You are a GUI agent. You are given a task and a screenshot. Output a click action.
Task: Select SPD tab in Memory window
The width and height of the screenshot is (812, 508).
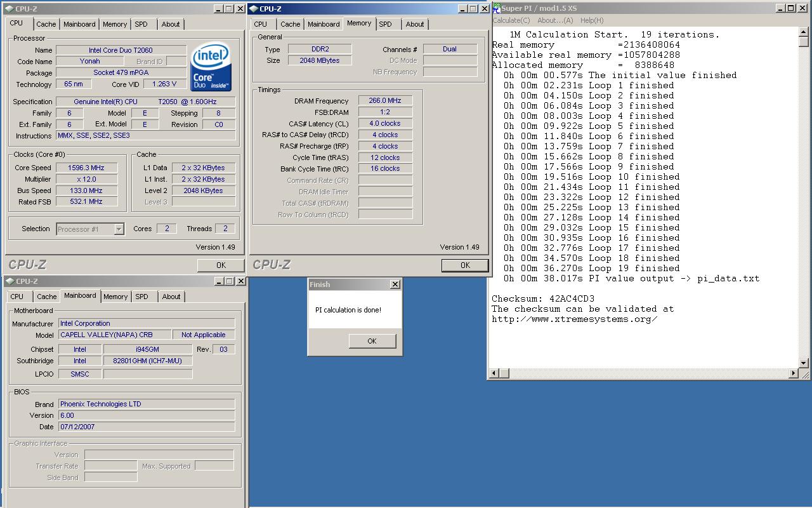coord(386,24)
